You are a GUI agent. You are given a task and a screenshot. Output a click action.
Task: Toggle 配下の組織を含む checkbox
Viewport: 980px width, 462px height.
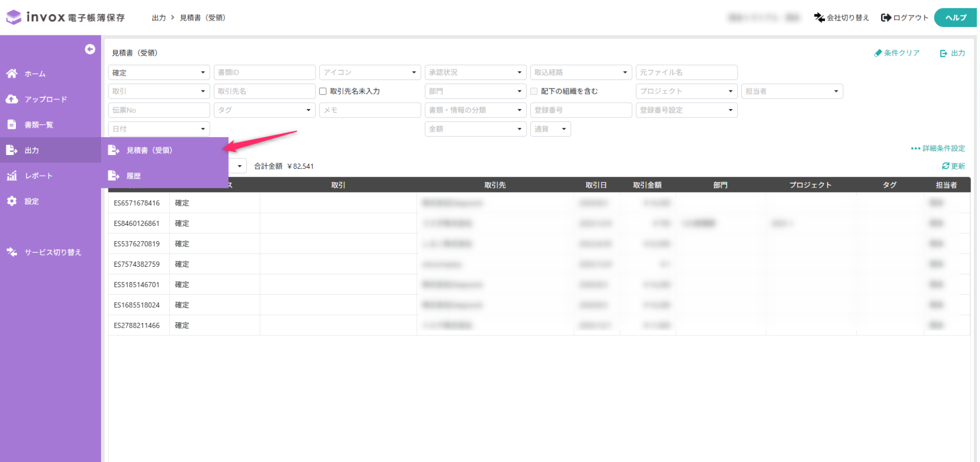[534, 91]
